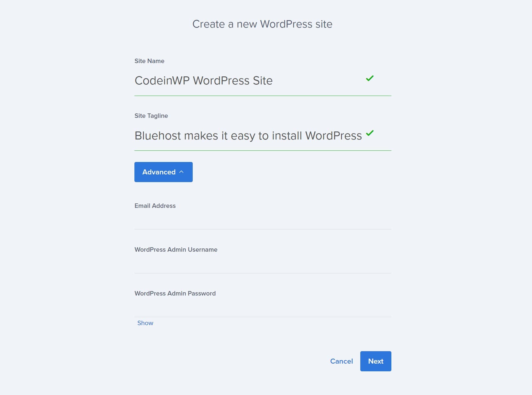Click the green checkmark beside Site Tagline
The image size is (532, 395).
pos(369,134)
